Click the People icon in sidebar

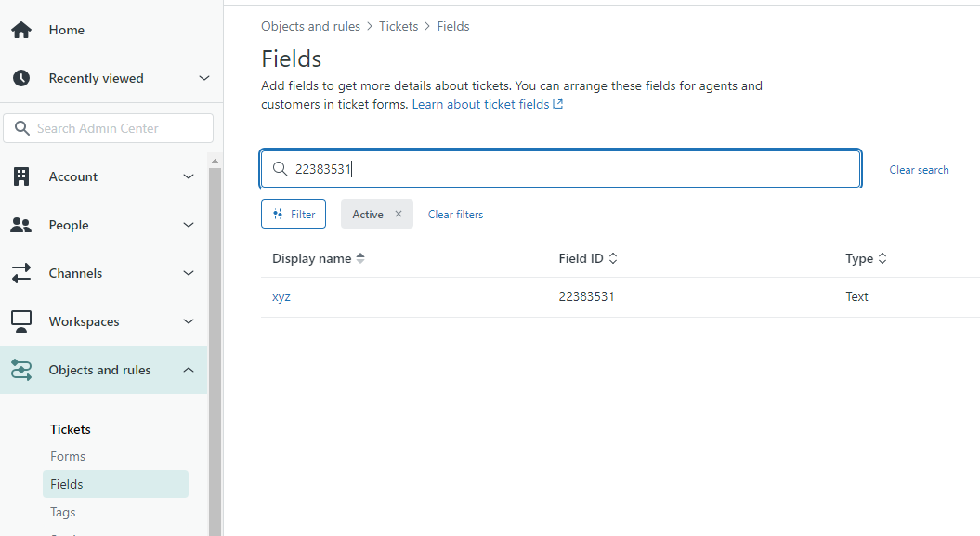(x=20, y=225)
